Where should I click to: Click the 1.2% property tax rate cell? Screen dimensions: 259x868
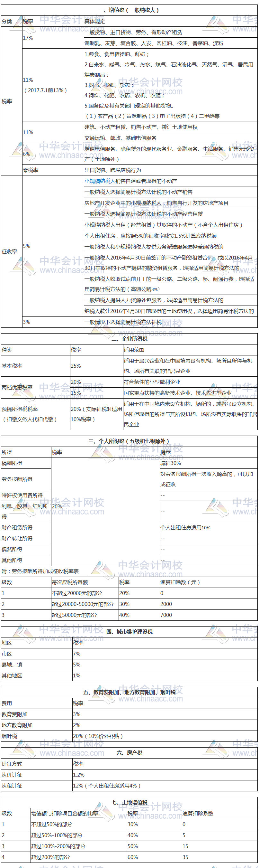click(79, 775)
